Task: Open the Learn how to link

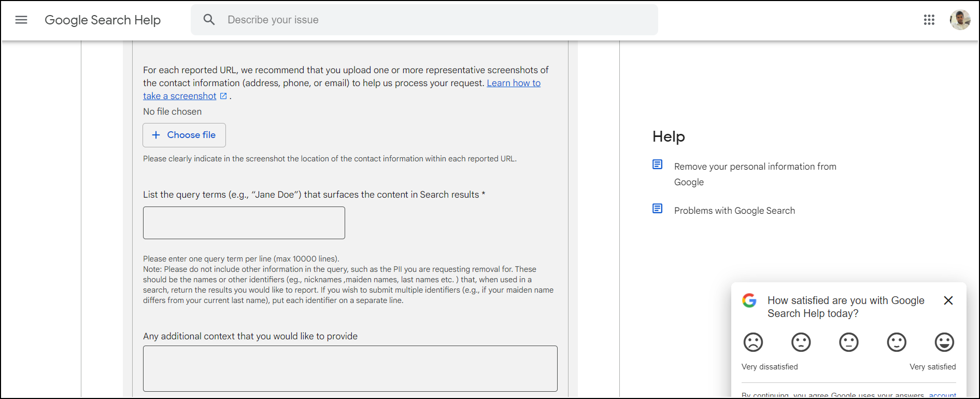Action: (x=514, y=83)
